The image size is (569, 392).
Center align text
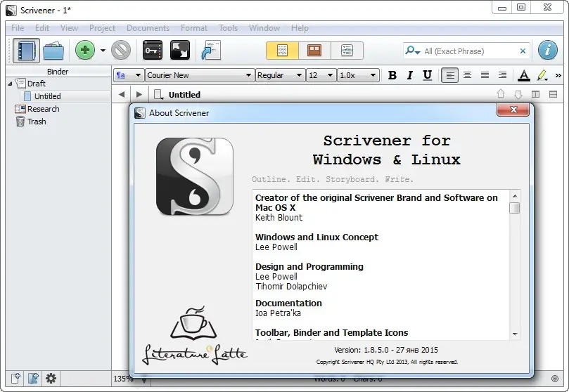coord(468,75)
